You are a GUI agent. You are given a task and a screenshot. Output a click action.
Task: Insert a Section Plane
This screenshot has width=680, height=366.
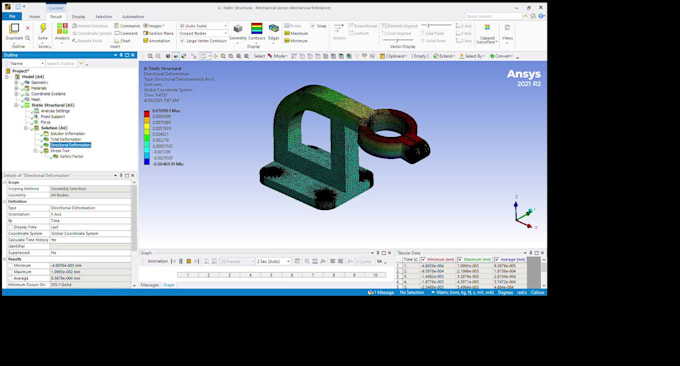pyautogui.click(x=158, y=33)
